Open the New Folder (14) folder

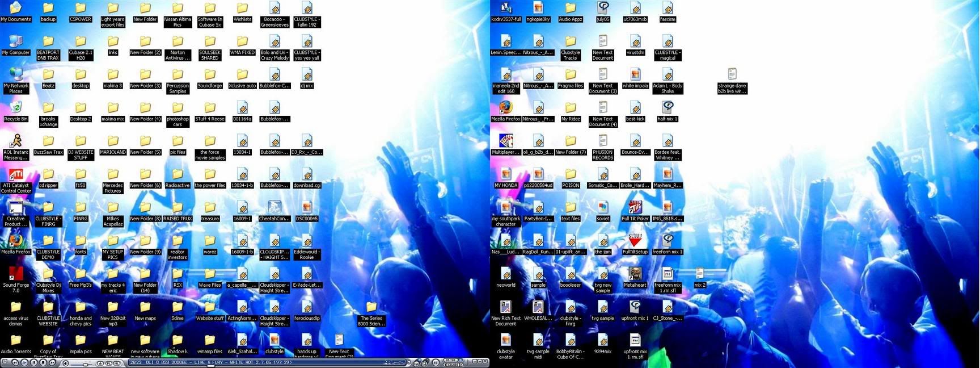(x=145, y=281)
